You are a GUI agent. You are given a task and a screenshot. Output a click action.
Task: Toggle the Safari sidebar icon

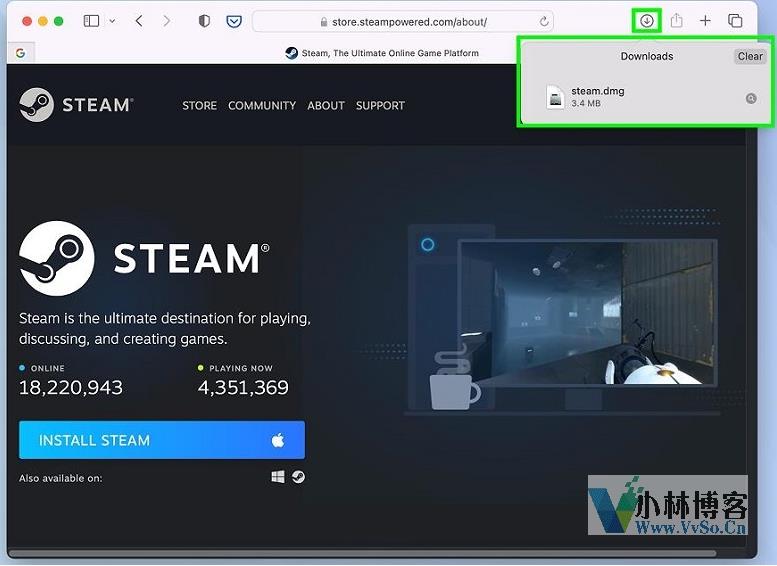tap(91, 21)
